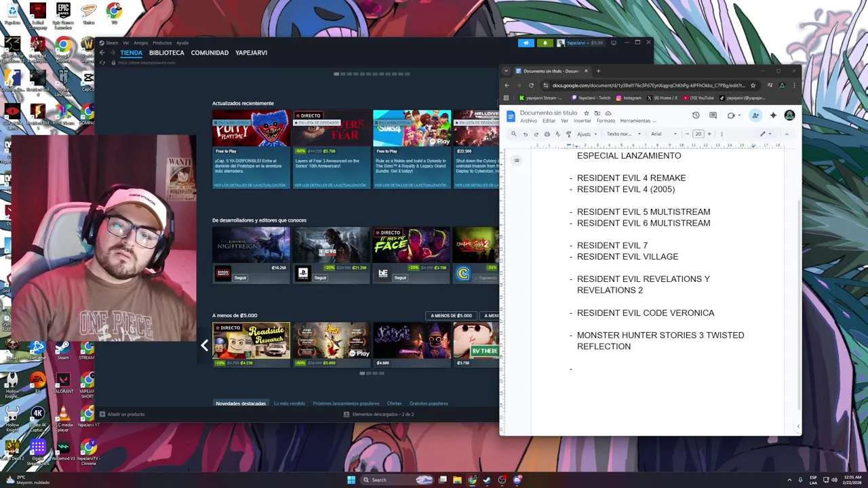Screen dimensions: 868x488
Task: Decrease font size with minus button
Action: tap(687, 134)
